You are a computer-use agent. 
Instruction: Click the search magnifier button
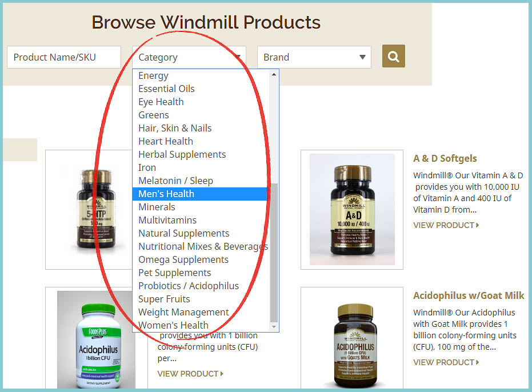393,56
